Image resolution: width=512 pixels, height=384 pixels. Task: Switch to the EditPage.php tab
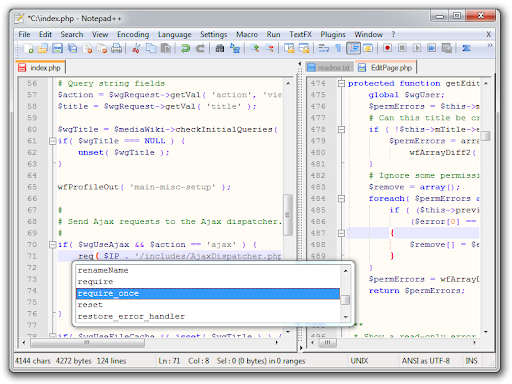[386, 67]
